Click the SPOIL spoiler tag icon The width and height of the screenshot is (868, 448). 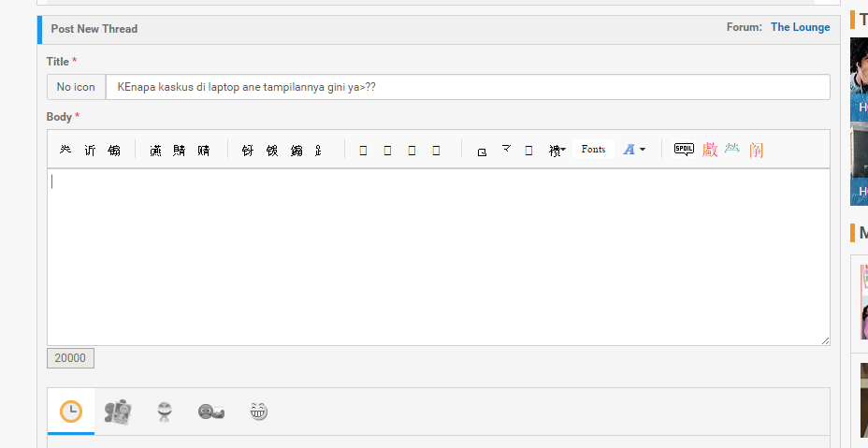coord(684,149)
